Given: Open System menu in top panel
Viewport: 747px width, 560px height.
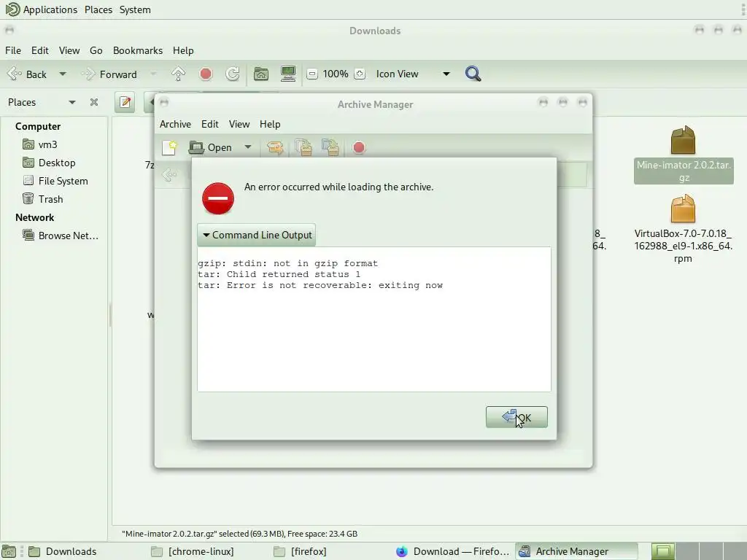Looking at the screenshot, I should click(135, 9).
